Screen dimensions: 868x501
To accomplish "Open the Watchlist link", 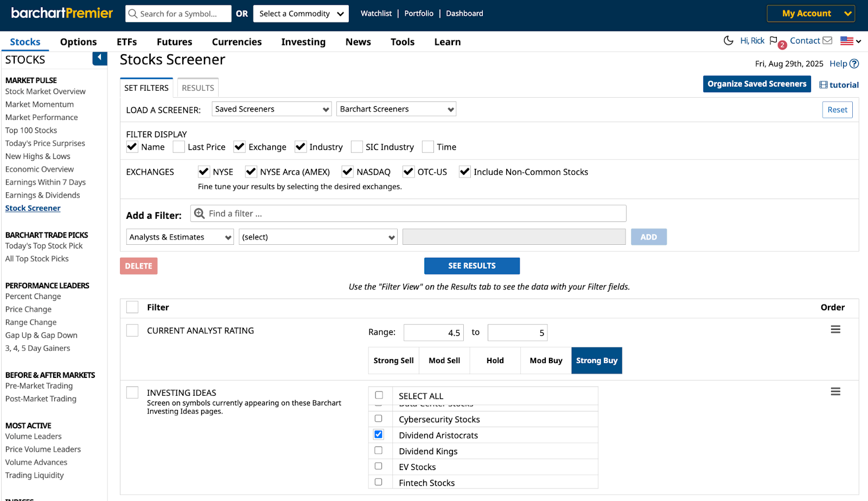I will tap(376, 14).
